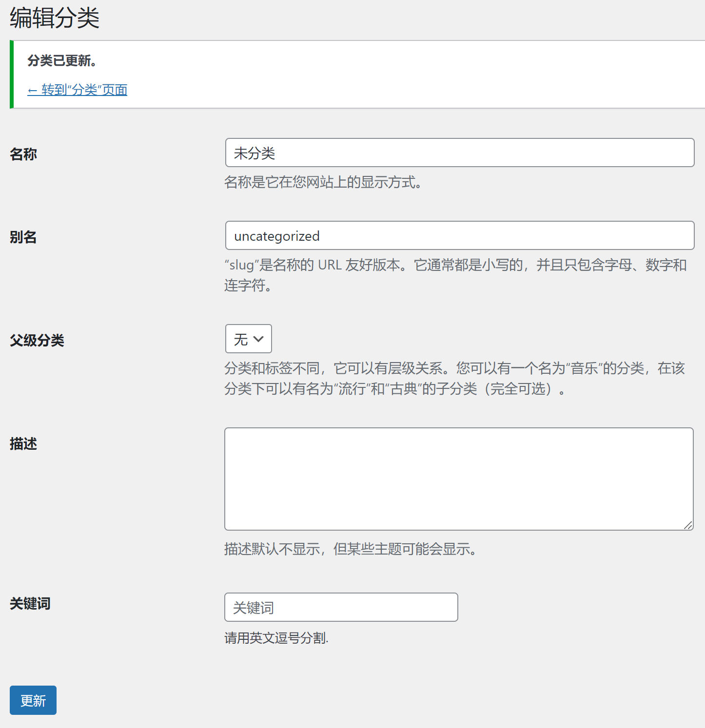The width and height of the screenshot is (705, 728).
Task: Focus the 关键词 input field
Action: click(341, 607)
